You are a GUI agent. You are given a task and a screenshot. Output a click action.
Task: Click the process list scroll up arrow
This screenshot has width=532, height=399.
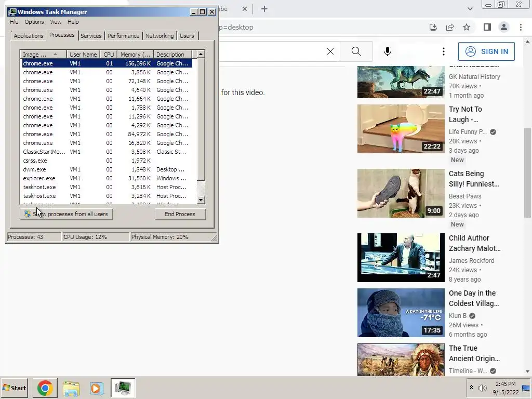201,54
